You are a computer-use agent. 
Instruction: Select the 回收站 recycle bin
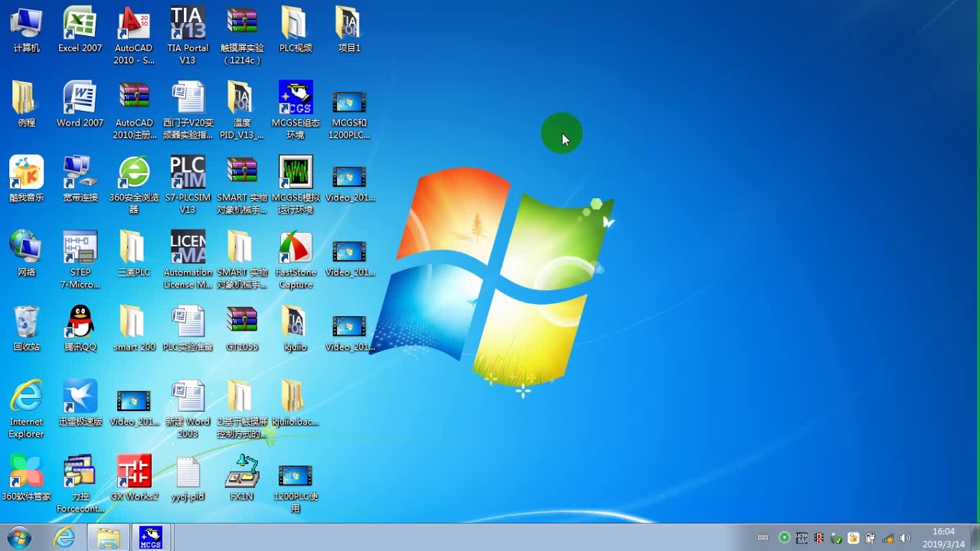click(26, 329)
